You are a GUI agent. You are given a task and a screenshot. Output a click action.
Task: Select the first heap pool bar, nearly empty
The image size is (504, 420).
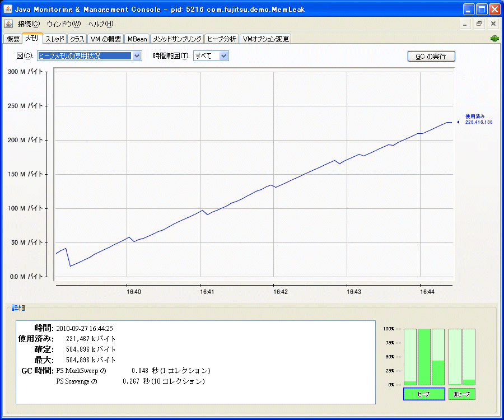click(x=410, y=357)
